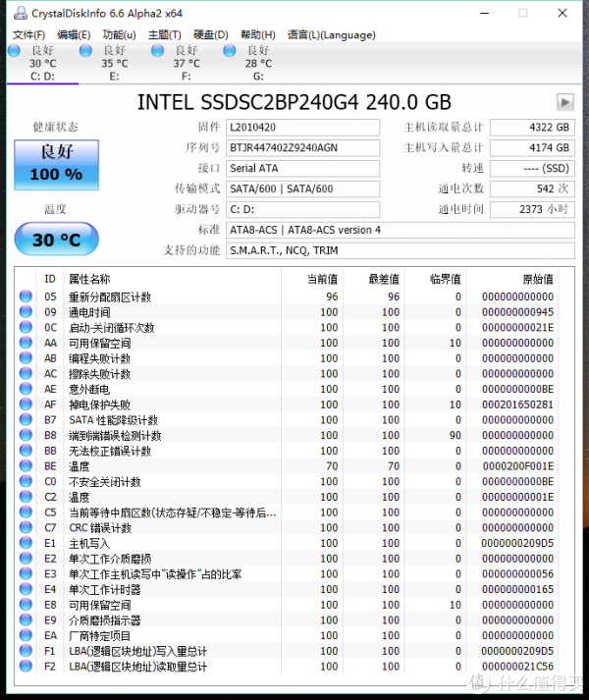Image resolution: width=589 pixels, height=700 pixels.
Task: Click the interface field Serial ATA
Action: click(x=302, y=168)
